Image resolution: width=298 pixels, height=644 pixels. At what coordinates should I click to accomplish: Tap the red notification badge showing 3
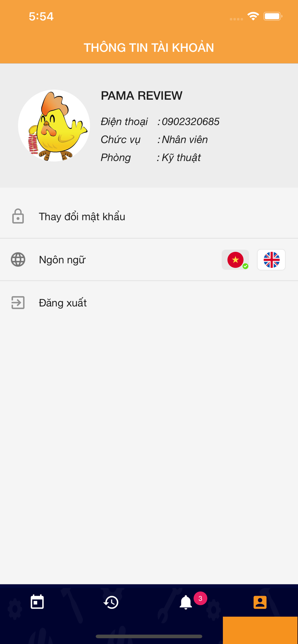[200, 598]
